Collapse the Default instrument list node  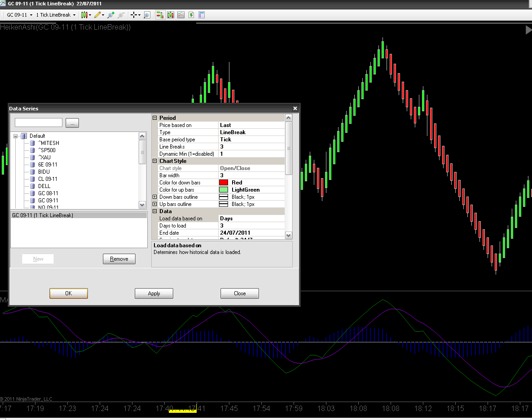tap(15, 136)
